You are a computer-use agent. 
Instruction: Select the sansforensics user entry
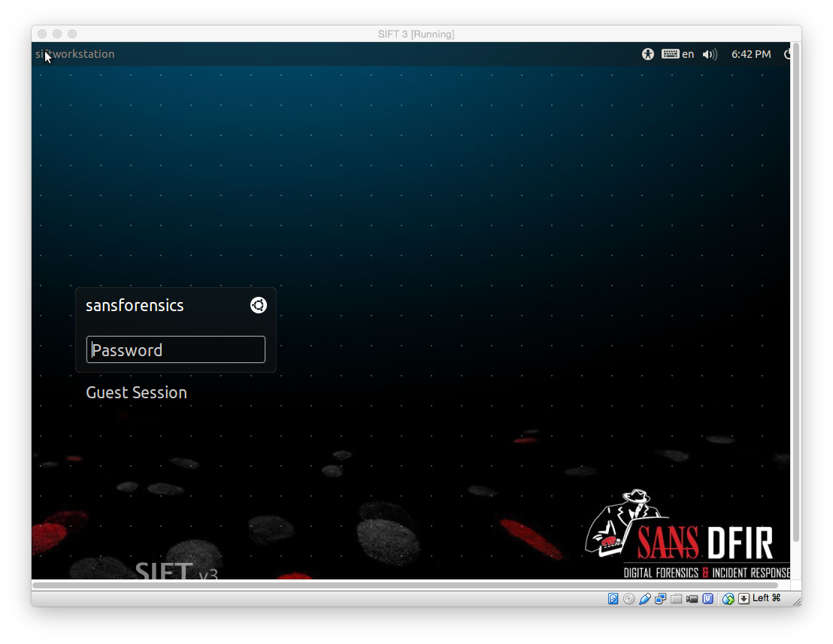(x=135, y=305)
